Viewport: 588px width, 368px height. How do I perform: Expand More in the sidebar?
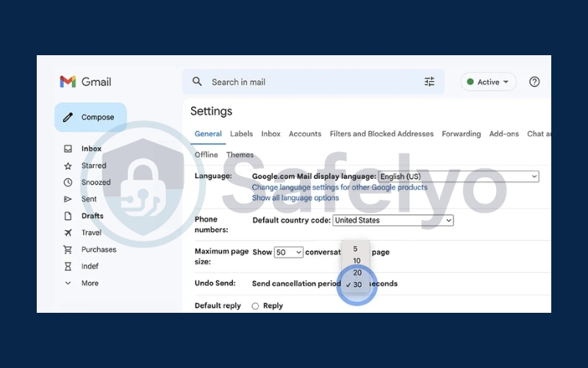coord(90,283)
